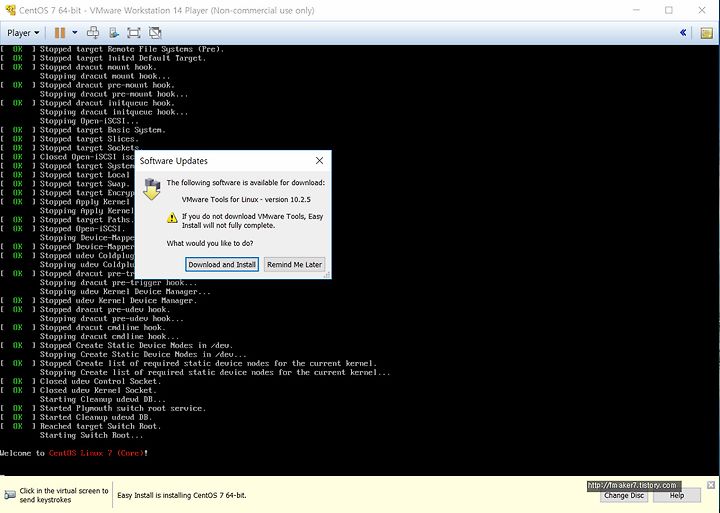This screenshot has height=513, width=720.
Task: Open the Player menu
Action: [23, 33]
